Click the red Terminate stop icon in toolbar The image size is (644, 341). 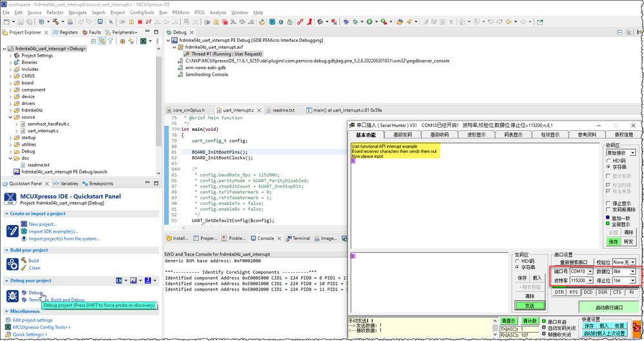click(x=140, y=21)
